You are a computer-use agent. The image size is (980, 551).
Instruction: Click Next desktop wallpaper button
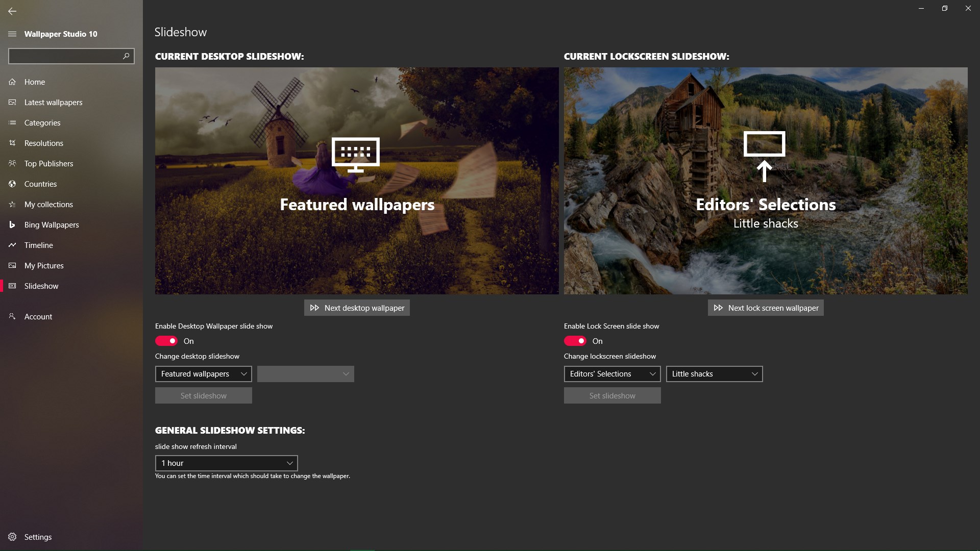(357, 308)
